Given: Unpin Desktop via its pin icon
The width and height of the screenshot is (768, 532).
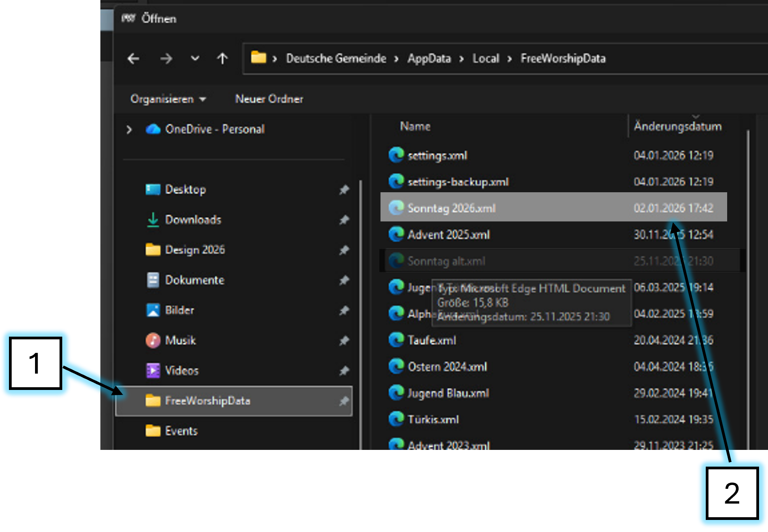Looking at the screenshot, I should pos(344,190).
